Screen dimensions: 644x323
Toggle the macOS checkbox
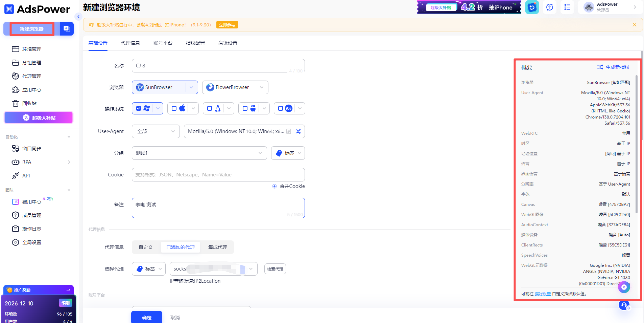coord(174,108)
